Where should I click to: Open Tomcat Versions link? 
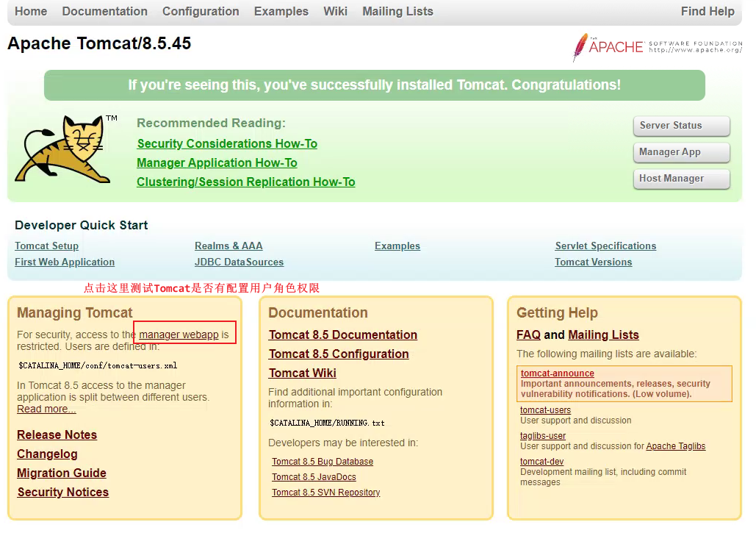point(594,262)
